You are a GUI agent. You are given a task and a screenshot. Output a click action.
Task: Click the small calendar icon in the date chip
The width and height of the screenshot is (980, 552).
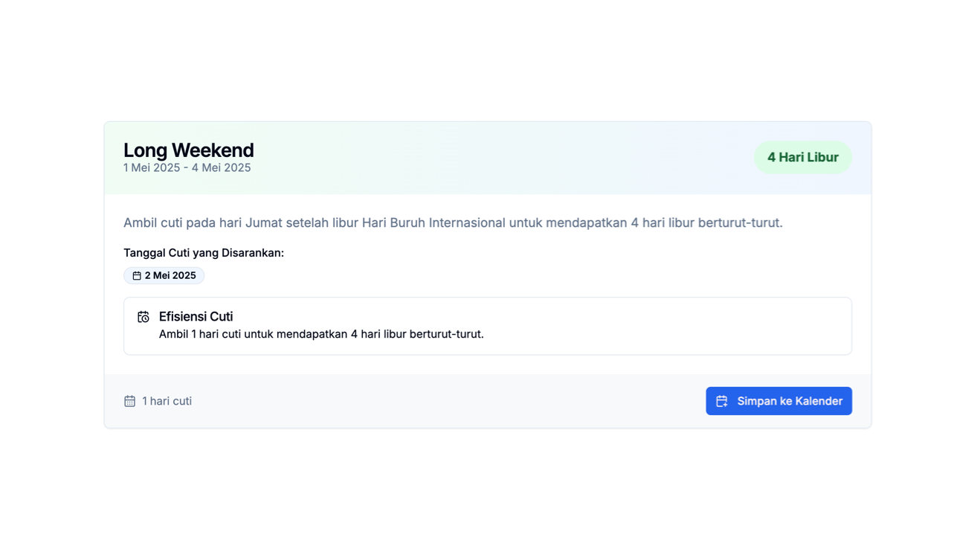point(137,276)
